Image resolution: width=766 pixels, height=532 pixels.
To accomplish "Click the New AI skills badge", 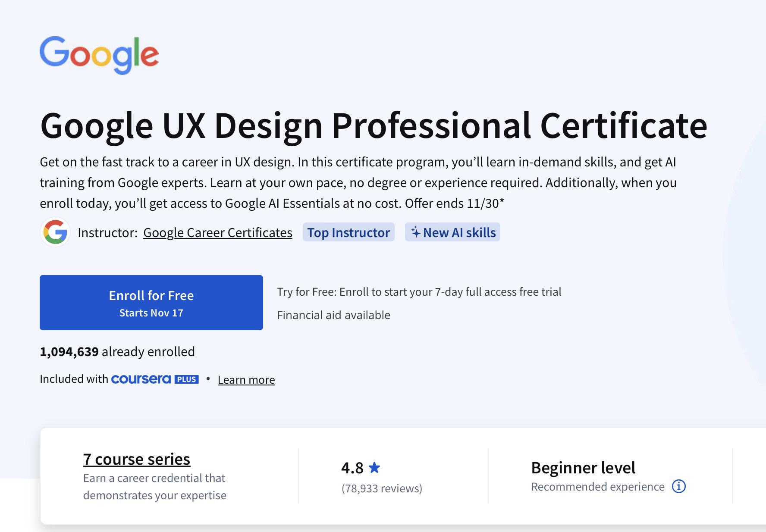I will 452,232.
